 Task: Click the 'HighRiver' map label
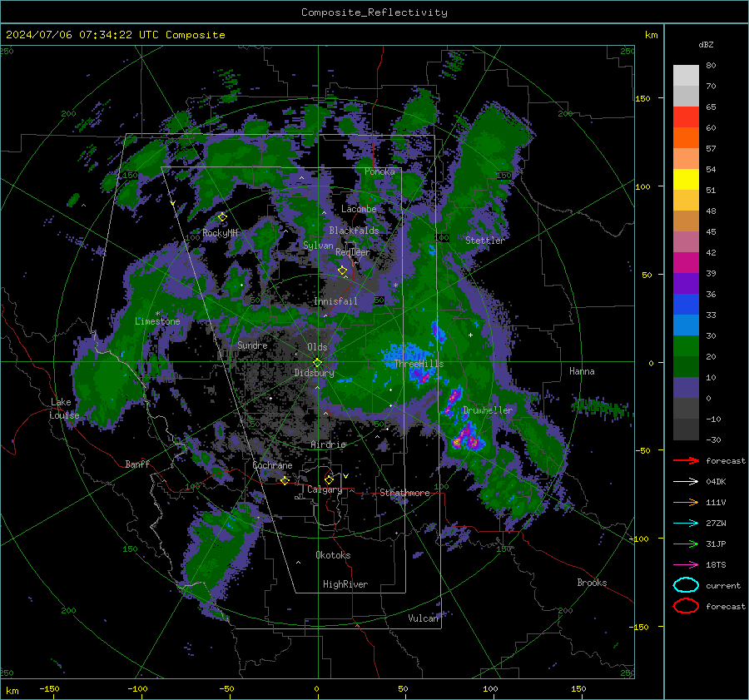point(345,584)
